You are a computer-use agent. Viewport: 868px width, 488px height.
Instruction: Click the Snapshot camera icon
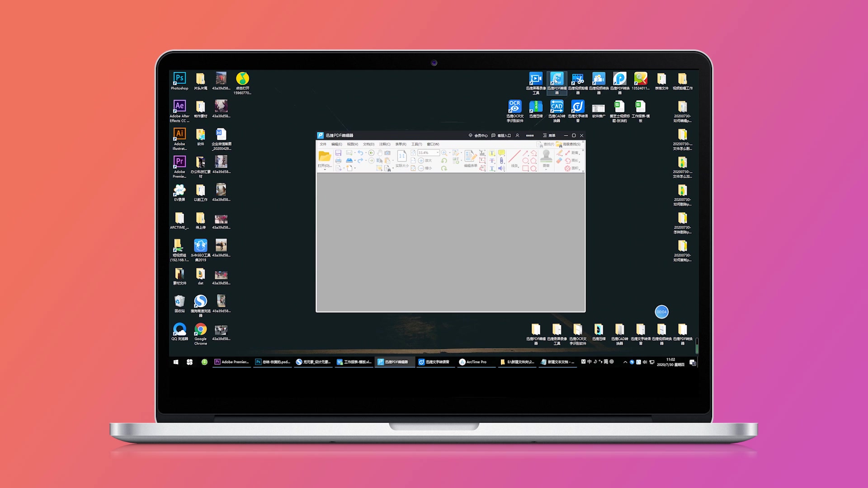point(387,153)
